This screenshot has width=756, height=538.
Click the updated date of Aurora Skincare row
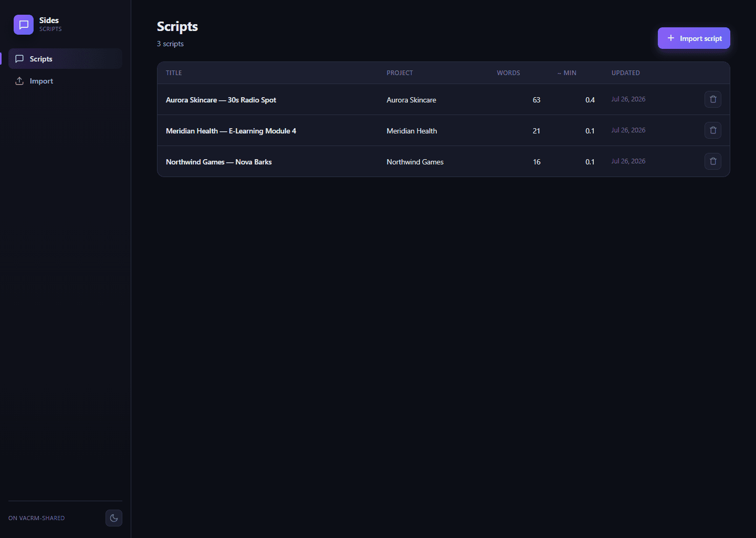click(628, 99)
